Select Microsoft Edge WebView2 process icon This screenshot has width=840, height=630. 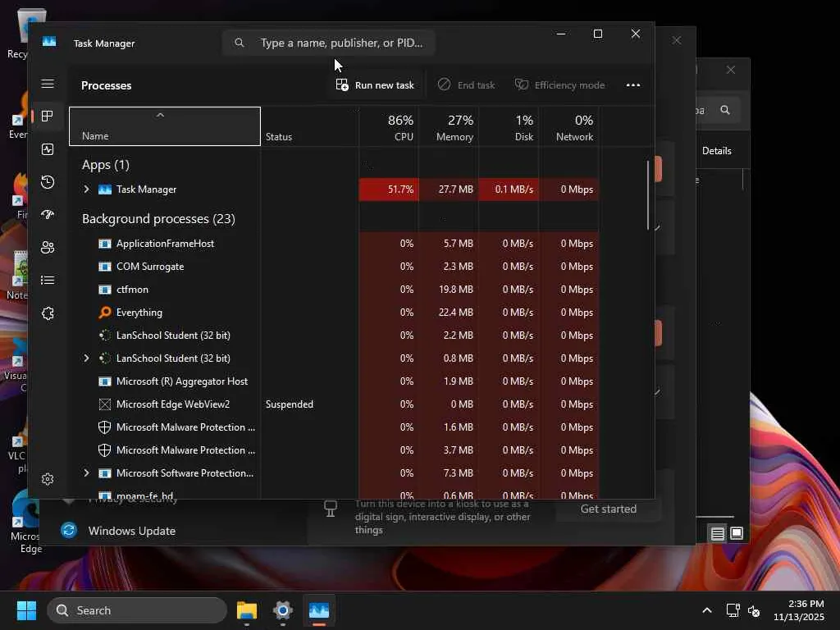(105, 404)
